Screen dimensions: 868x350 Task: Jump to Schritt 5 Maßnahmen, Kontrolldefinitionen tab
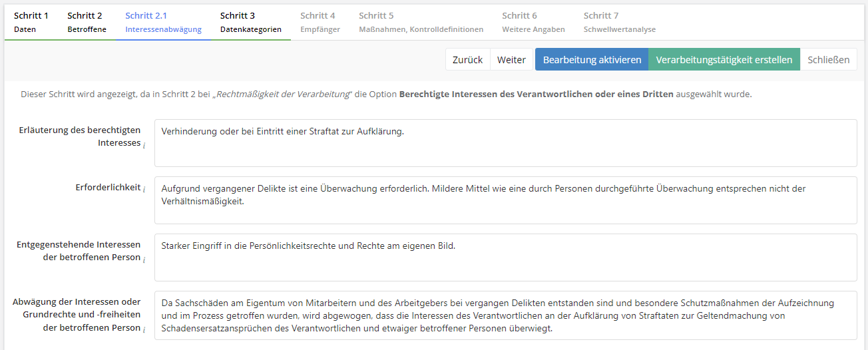click(x=421, y=22)
